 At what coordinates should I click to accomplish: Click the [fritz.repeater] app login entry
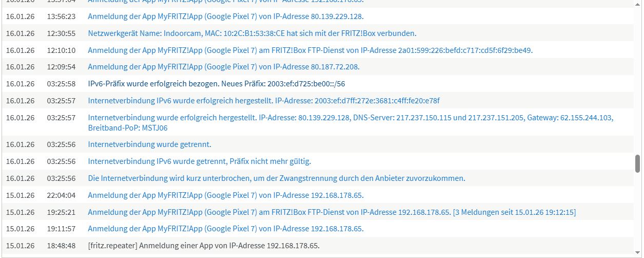[204, 246]
